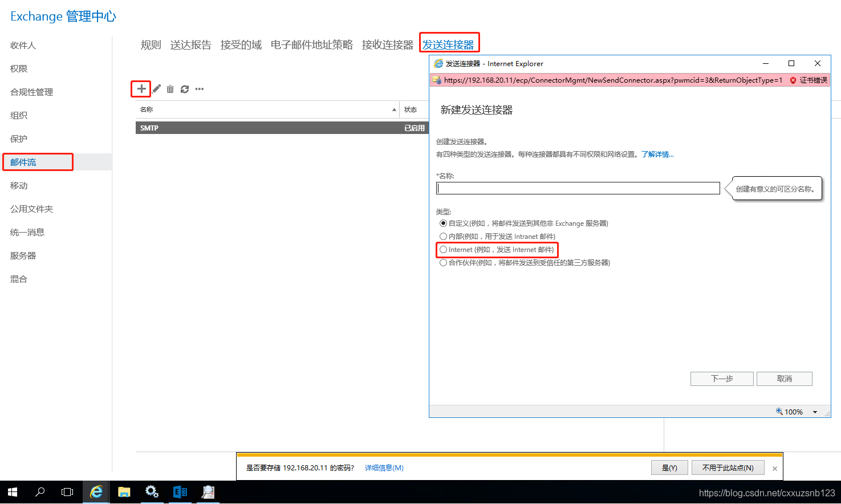
Task: Click the Exchange 管理中心 title
Action: click(x=63, y=16)
